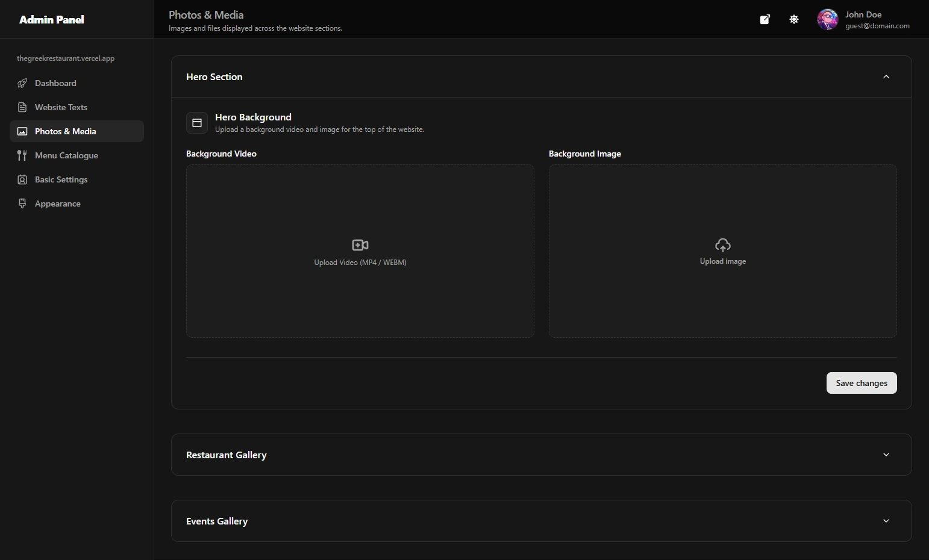Click the Menu Catalogue utensils icon
Screen dimensions: 929x560
[22, 155]
